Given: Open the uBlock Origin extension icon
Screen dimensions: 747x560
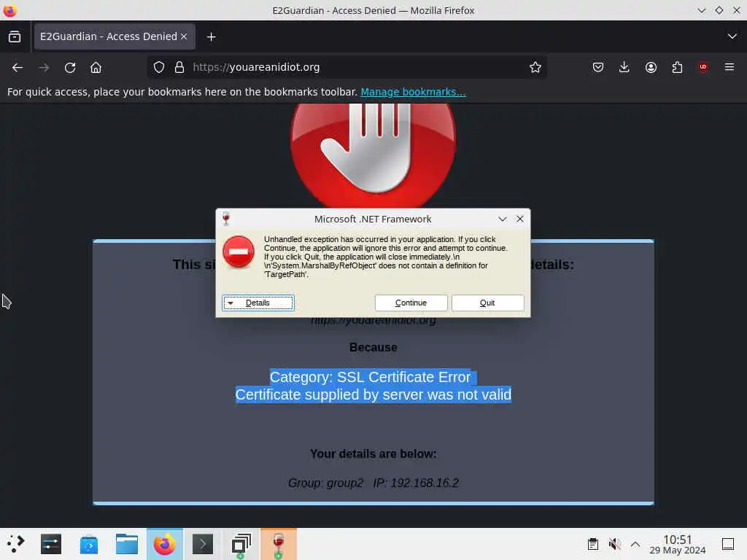Looking at the screenshot, I should click(x=703, y=67).
